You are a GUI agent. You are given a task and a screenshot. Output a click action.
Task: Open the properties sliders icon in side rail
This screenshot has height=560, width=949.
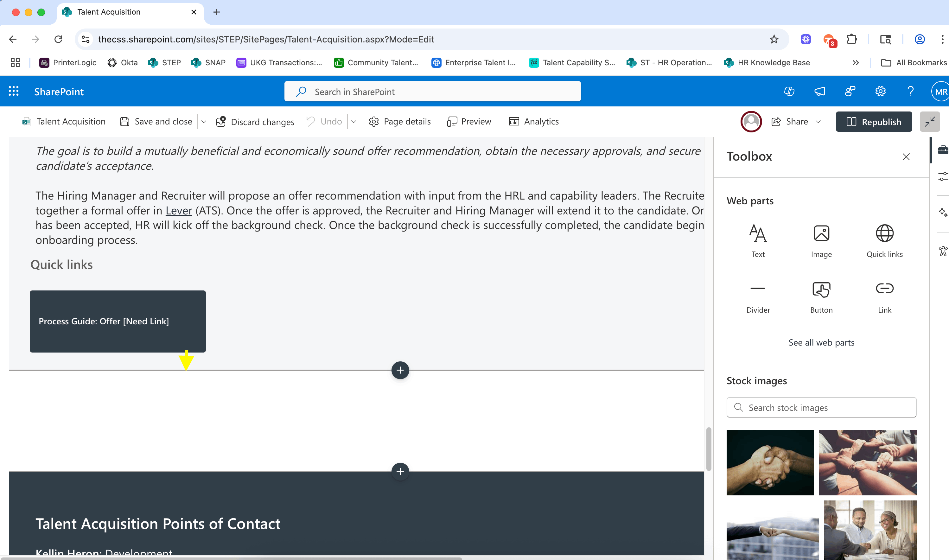point(943,176)
